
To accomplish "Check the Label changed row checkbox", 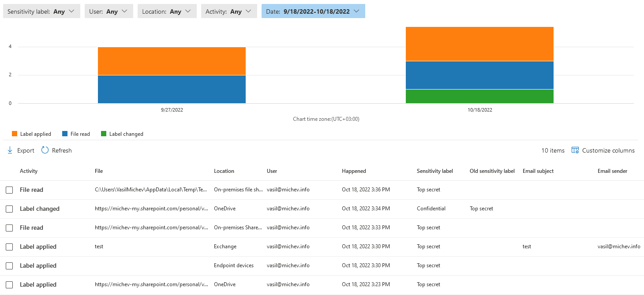I will pyautogui.click(x=9, y=209).
